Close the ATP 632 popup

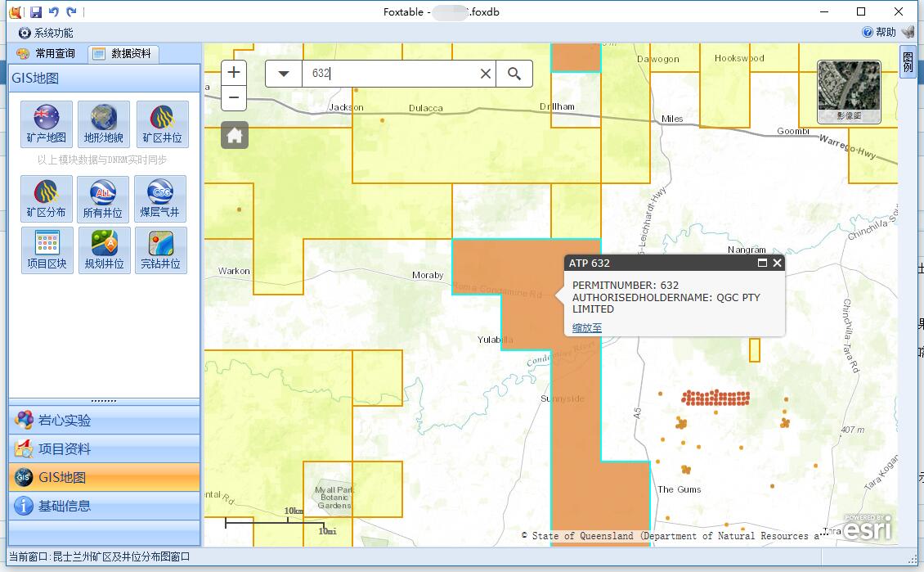(778, 263)
